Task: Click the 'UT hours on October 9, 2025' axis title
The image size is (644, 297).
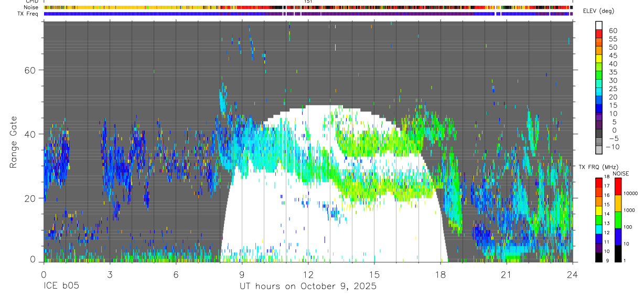Action: 308,287
